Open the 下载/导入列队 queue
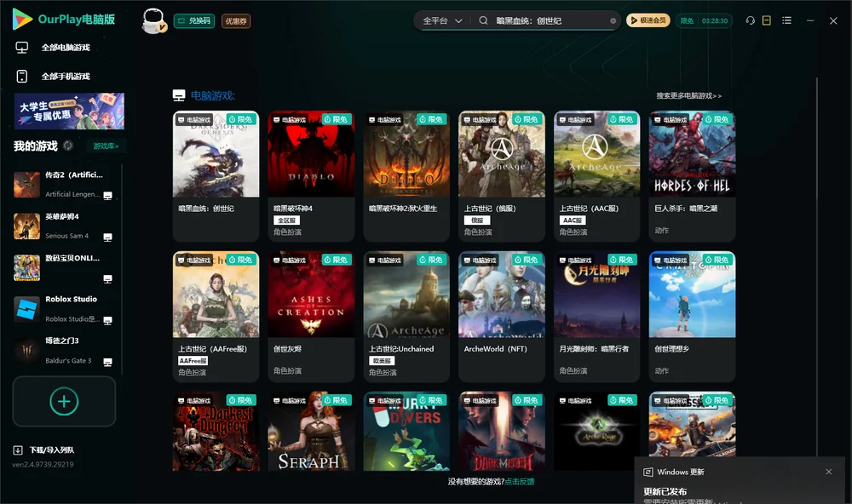 coord(44,450)
